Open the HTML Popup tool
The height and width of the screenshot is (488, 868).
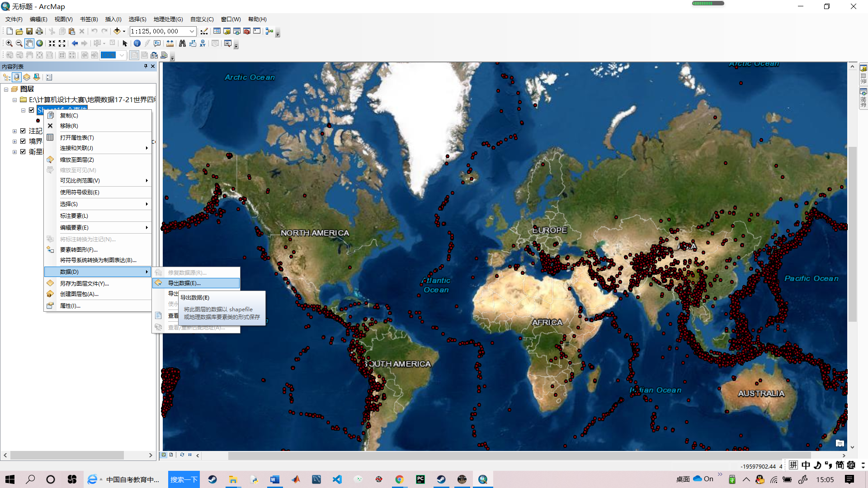coord(157,43)
